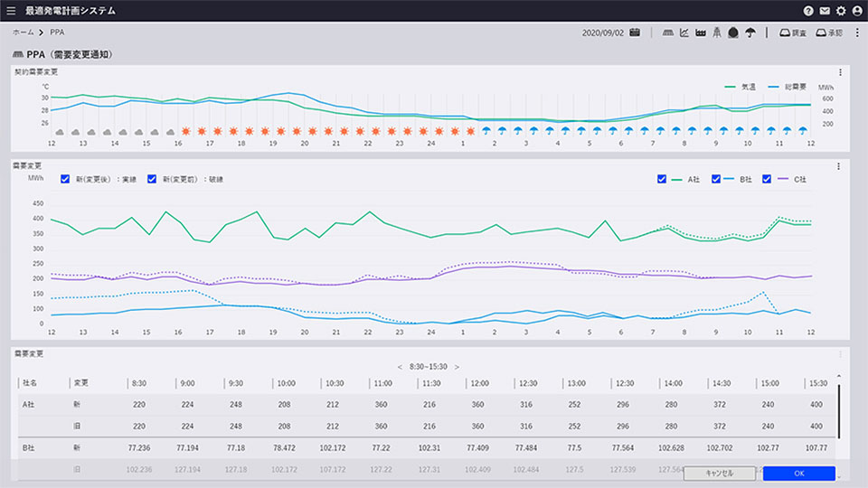The image size is (868, 488).
Task: Click the green A社 legend line
Action: click(x=676, y=179)
